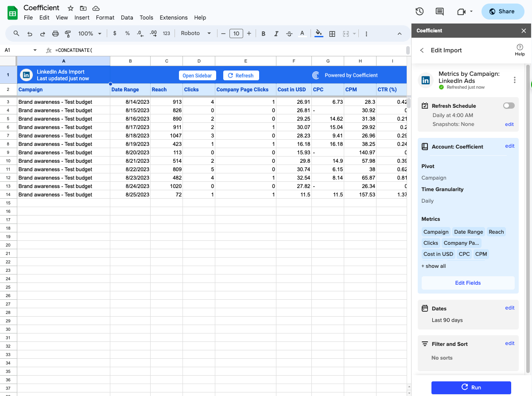The image size is (532, 396).
Task: Check the cloud save status icon
Action: point(96,8)
